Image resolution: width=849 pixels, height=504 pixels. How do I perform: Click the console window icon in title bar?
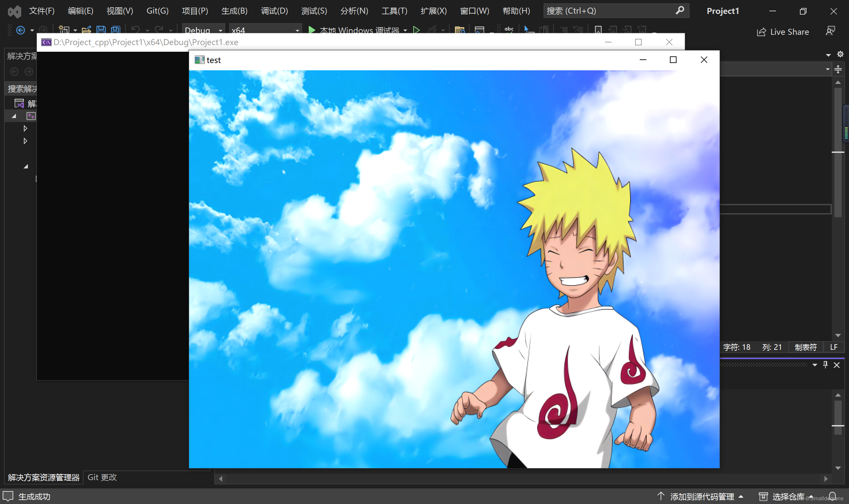click(46, 42)
